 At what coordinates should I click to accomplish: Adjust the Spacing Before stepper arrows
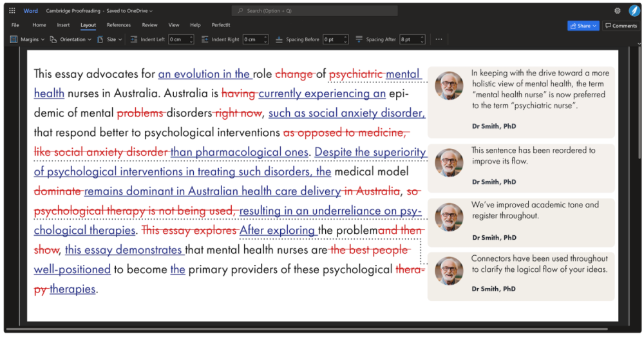(x=345, y=39)
